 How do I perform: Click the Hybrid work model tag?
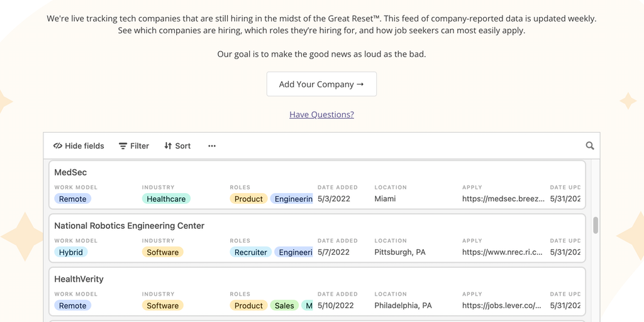point(70,252)
